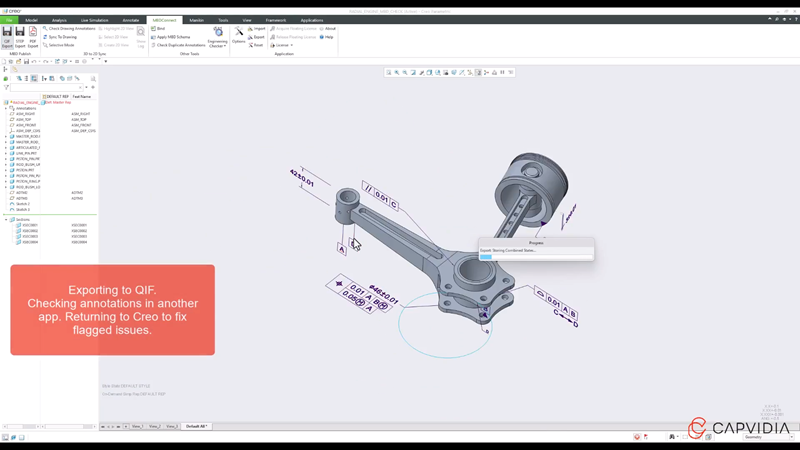Viewport: 800px width, 450px height.
Task: Select Sketch 2 in the model tree
Action: 22,204
